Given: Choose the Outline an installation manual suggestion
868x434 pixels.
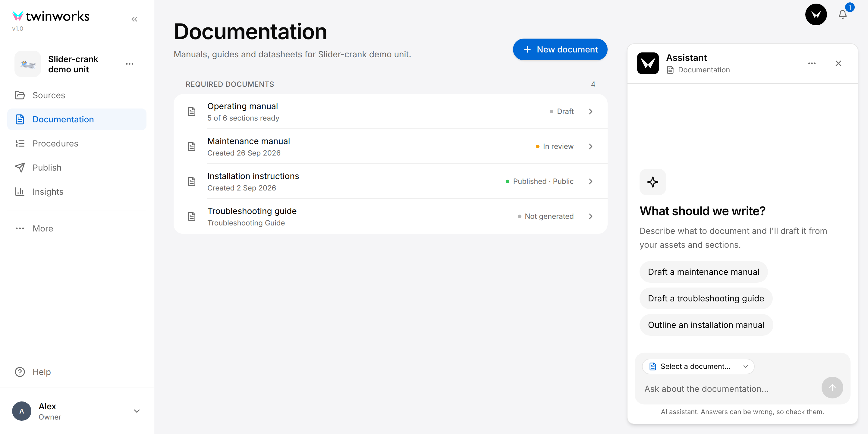Looking at the screenshot, I should (x=706, y=325).
